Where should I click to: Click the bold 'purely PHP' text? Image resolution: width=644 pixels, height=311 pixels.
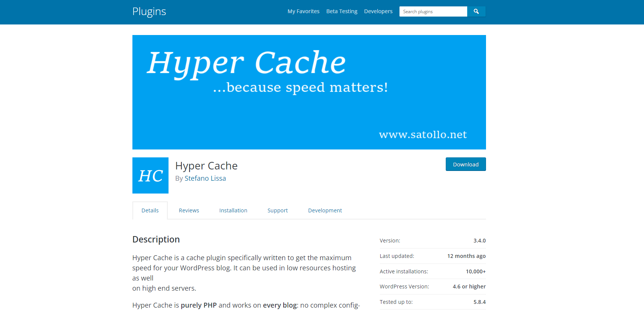pos(199,305)
